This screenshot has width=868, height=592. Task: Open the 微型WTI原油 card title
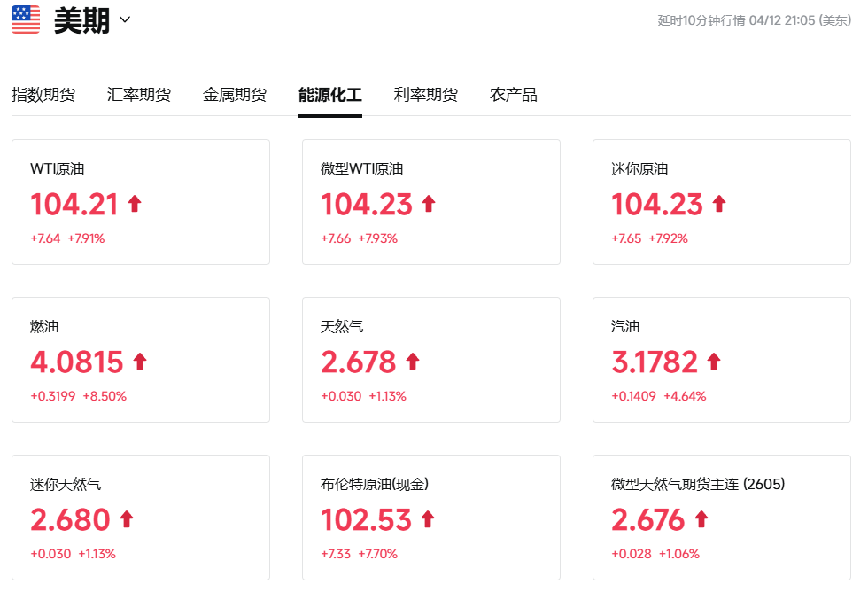pyautogui.click(x=362, y=169)
